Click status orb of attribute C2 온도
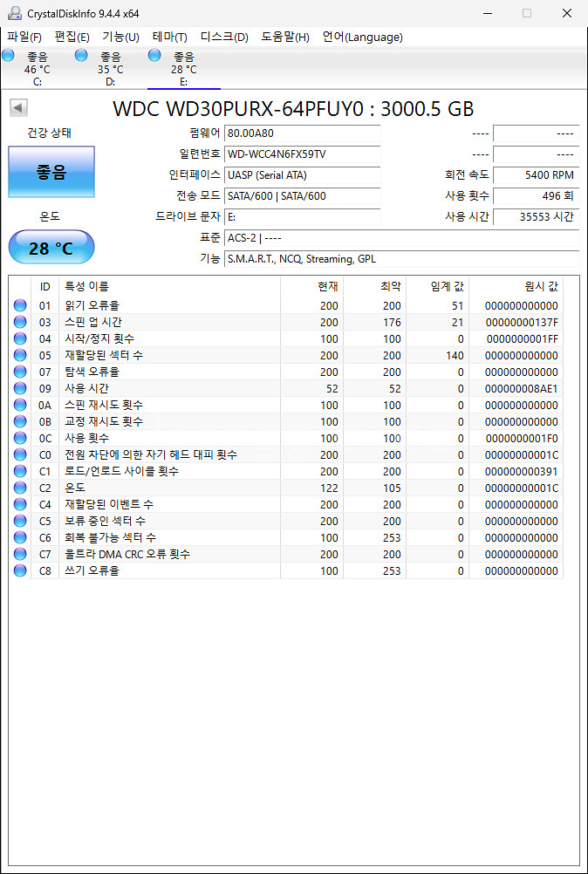This screenshot has width=588, height=874. pyautogui.click(x=20, y=488)
